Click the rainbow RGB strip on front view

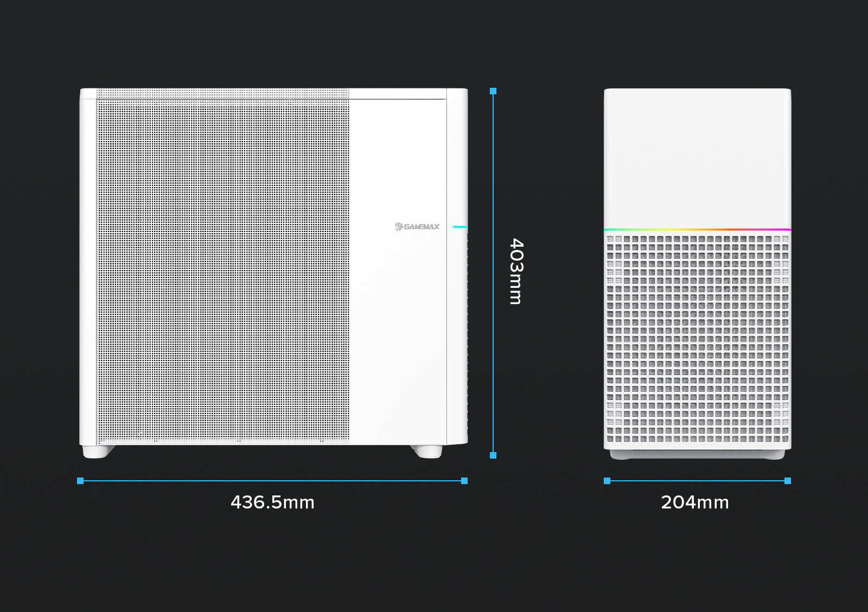pyautogui.click(x=697, y=229)
